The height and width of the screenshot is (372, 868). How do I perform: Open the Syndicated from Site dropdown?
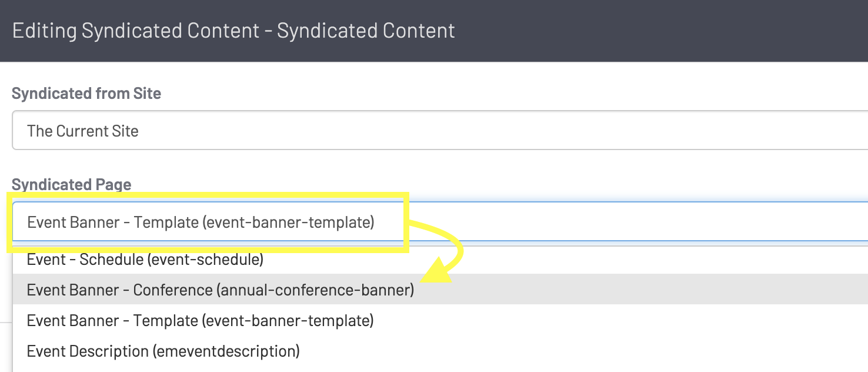click(x=439, y=131)
